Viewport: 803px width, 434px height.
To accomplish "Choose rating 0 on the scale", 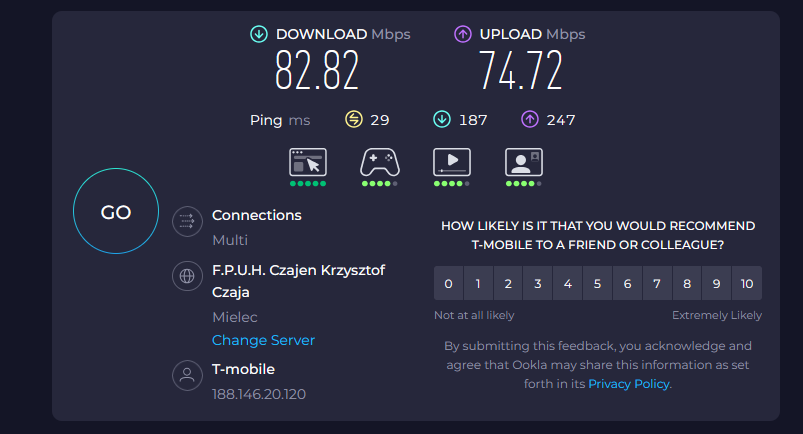I will click(448, 283).
